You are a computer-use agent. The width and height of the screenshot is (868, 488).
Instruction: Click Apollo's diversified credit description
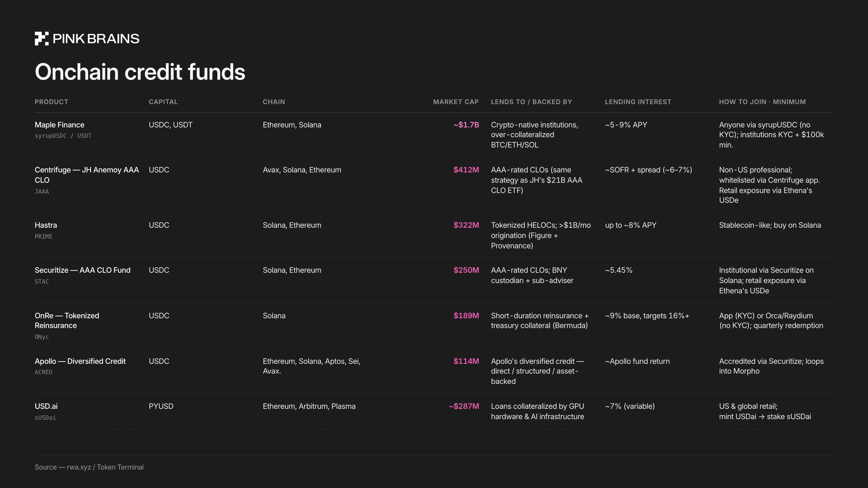[x=537, y=371]
